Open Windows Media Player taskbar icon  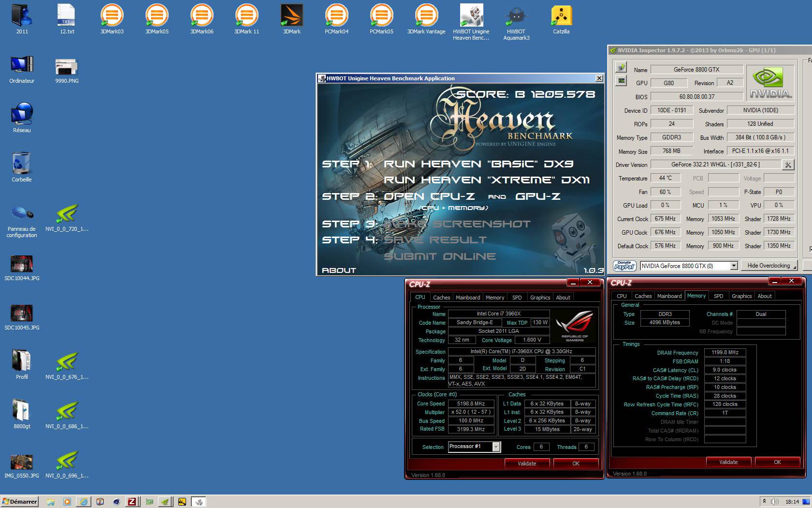tap(67, 502)
